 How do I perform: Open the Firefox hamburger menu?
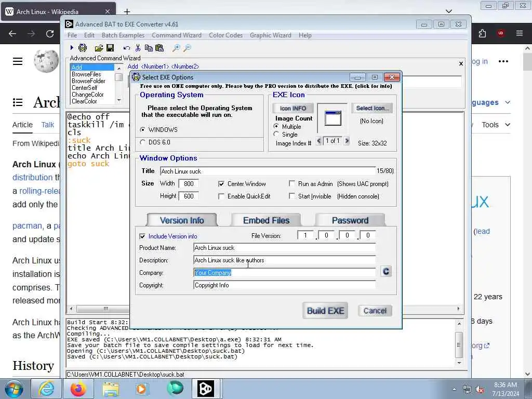(519, 33)
